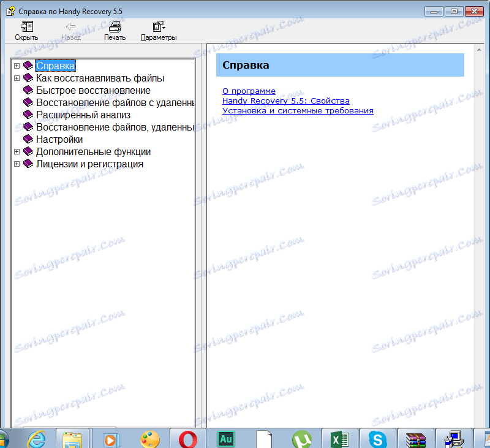Click the Печать printer icon
Viewport: 490px width, 448px height.
point(115,26)
